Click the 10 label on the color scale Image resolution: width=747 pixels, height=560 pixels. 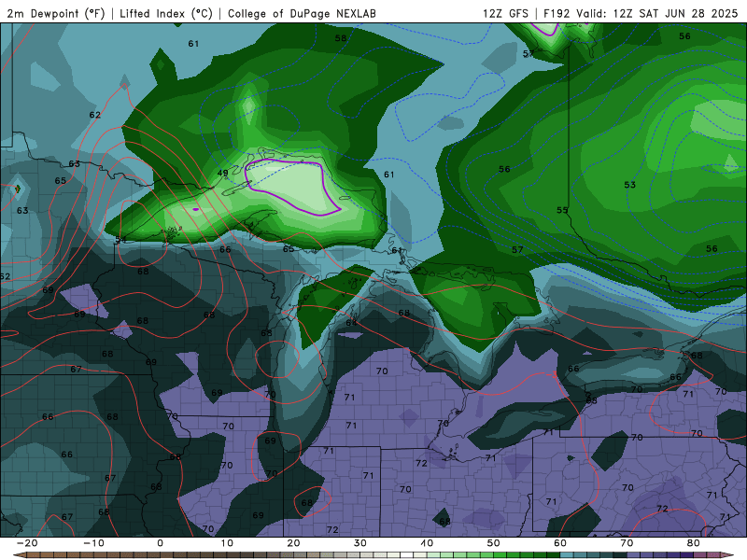[x=227, y=543]
